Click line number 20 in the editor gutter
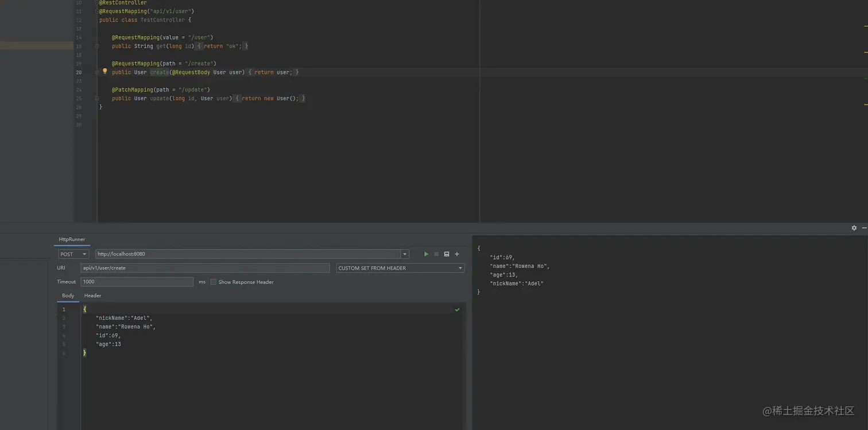The width and height of the screenshot is (868, 430). click(79, 72)
